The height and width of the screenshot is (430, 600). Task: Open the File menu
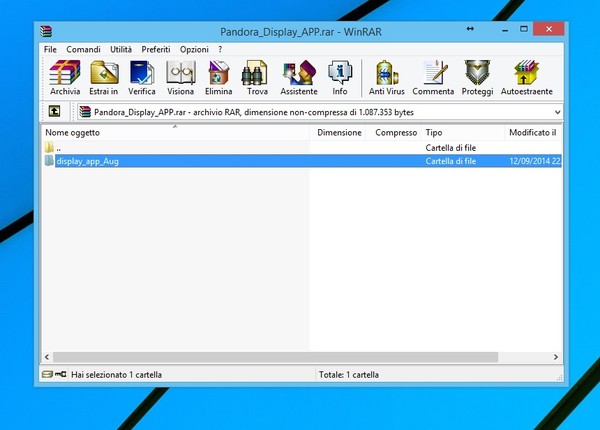point(50,49)
